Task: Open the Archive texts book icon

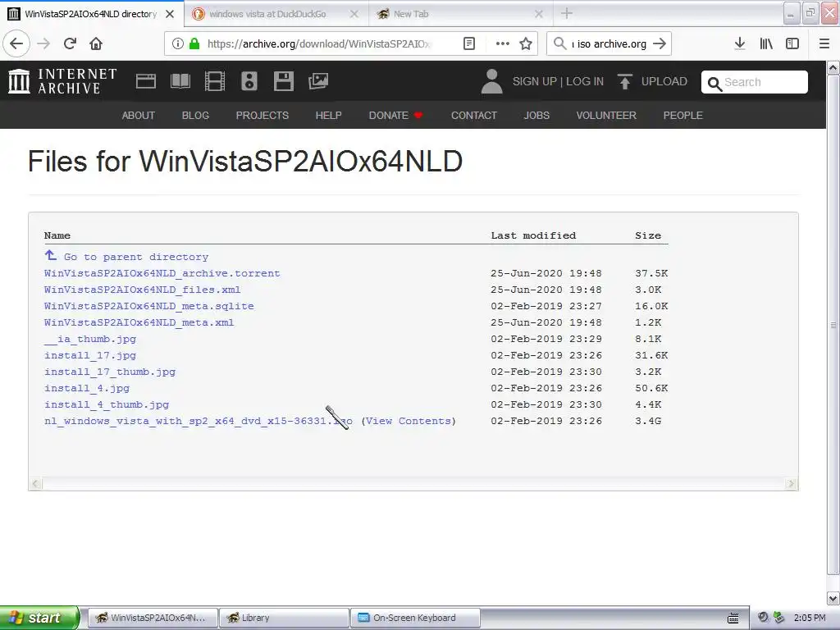Action: [x=180, y=81]
